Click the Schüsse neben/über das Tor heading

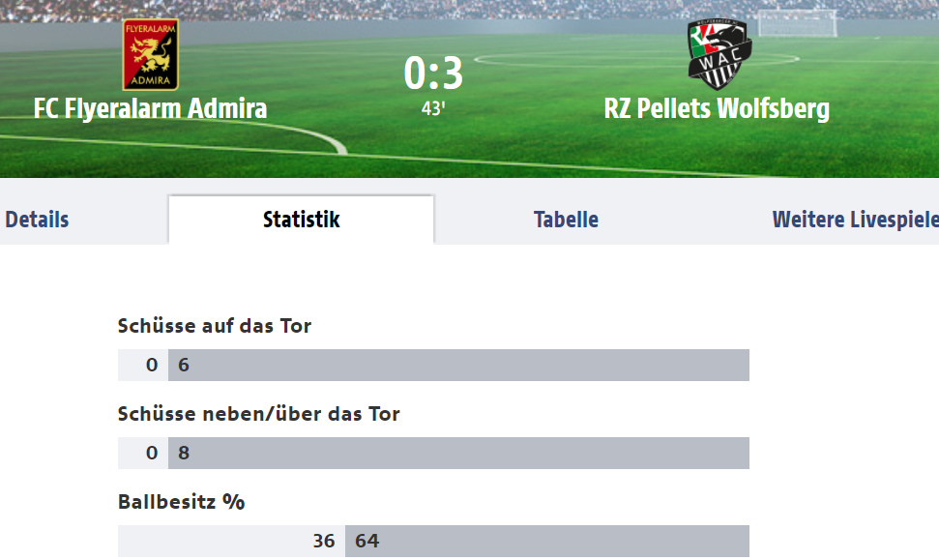pyautogui.click(x=259, y=414)
